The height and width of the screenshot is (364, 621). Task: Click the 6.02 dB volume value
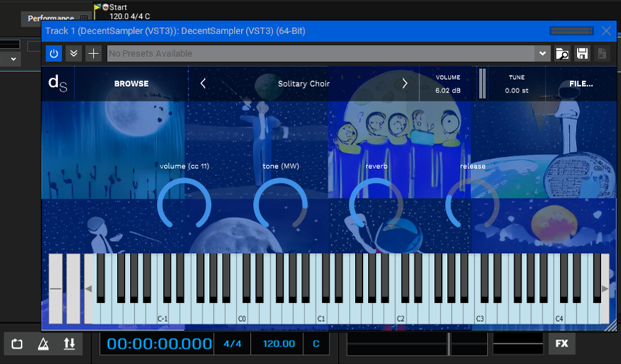coord(448,90)
